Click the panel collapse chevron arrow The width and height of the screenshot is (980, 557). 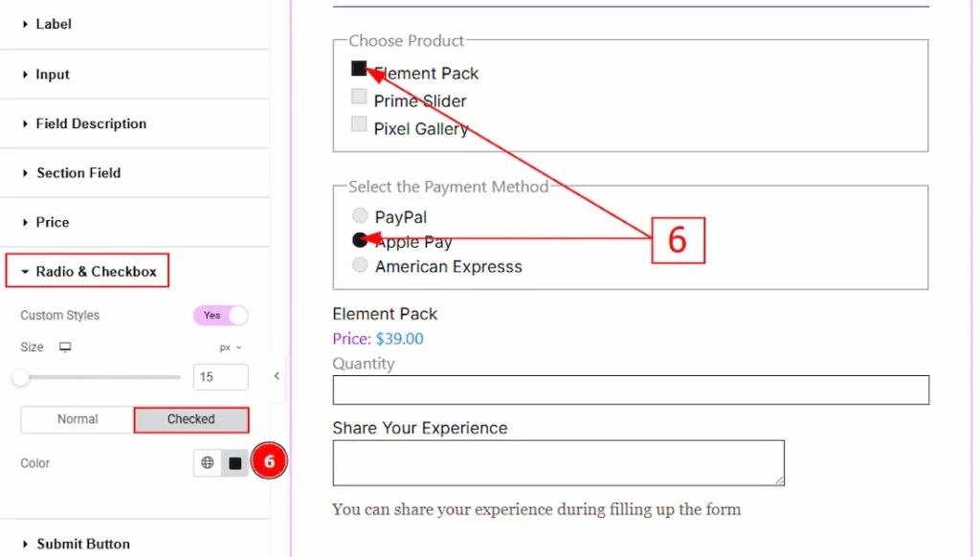(276, 376)
